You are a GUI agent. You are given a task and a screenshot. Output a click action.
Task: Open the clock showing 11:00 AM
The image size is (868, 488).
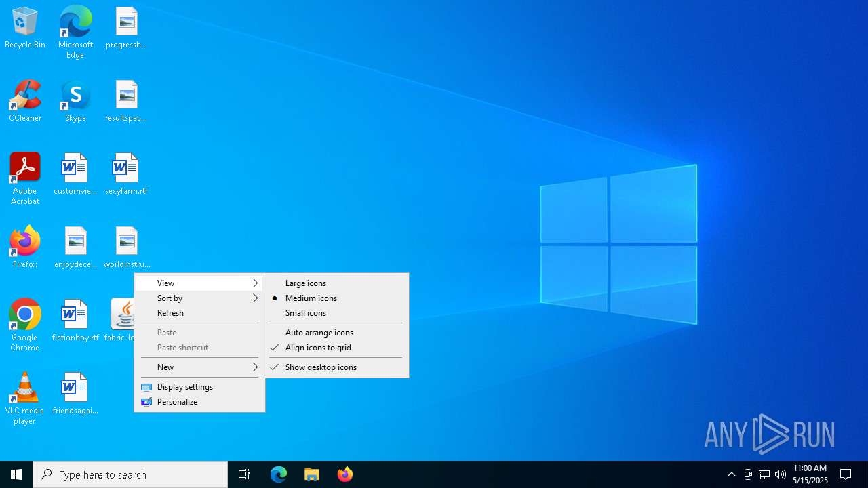[x=810, y=474]
